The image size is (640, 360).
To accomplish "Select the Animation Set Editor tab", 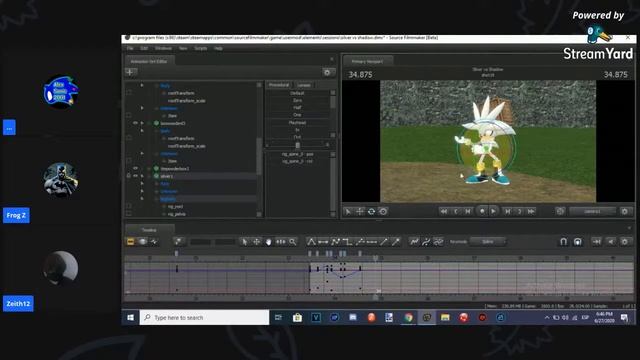I will click(149, 61).
